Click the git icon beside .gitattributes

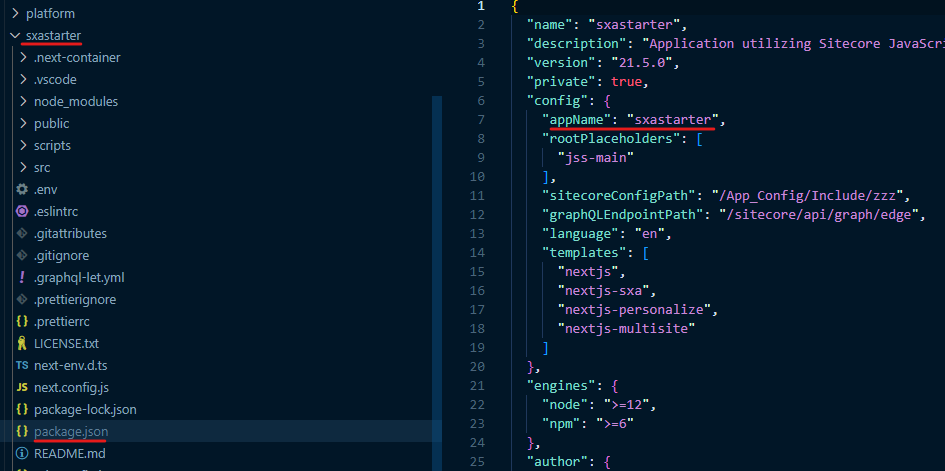pos(22,233)
